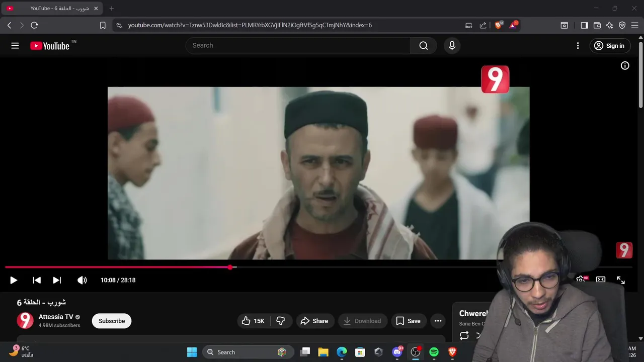Open the Leo AI sparkle icon
This screenshot has width=644, height=362.
coord(610,25)
